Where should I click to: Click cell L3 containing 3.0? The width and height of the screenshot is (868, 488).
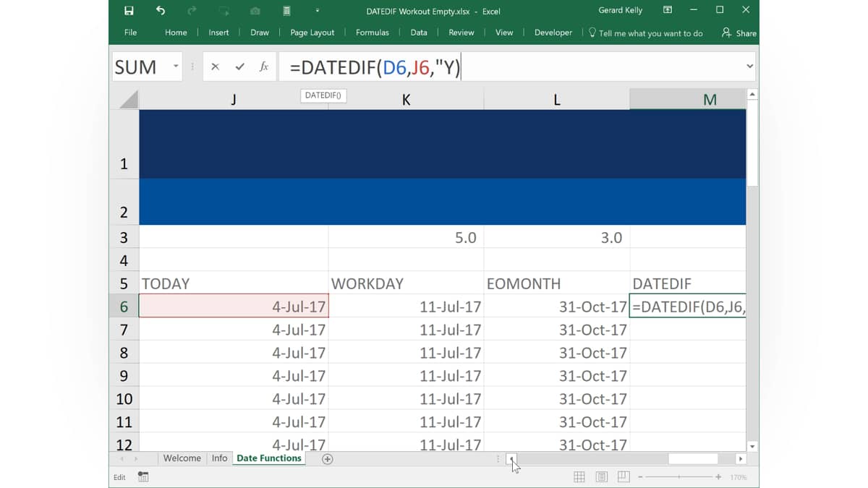click(557, 237)
